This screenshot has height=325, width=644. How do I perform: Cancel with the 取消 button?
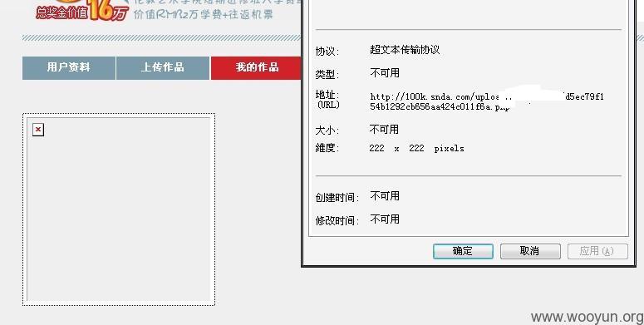530,251
